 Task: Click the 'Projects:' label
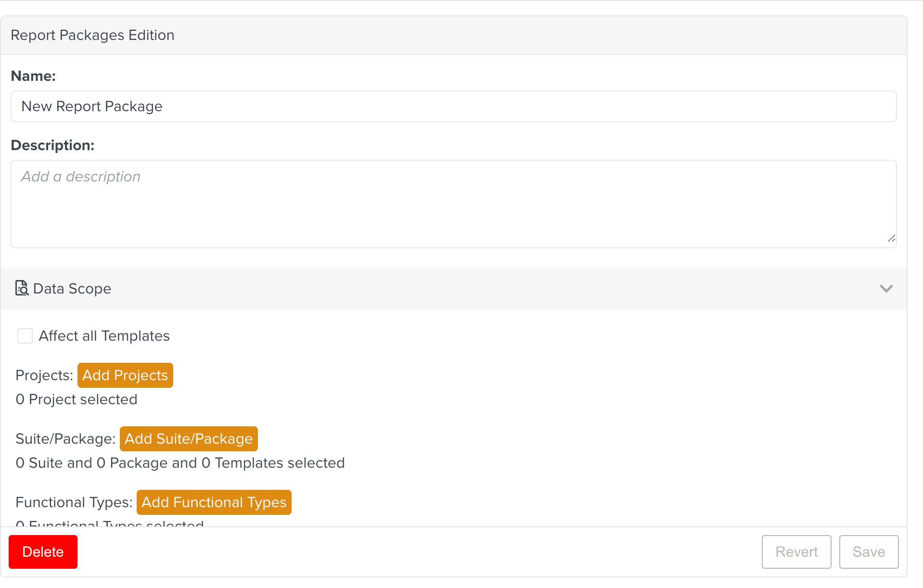click(x=44, y=375)
